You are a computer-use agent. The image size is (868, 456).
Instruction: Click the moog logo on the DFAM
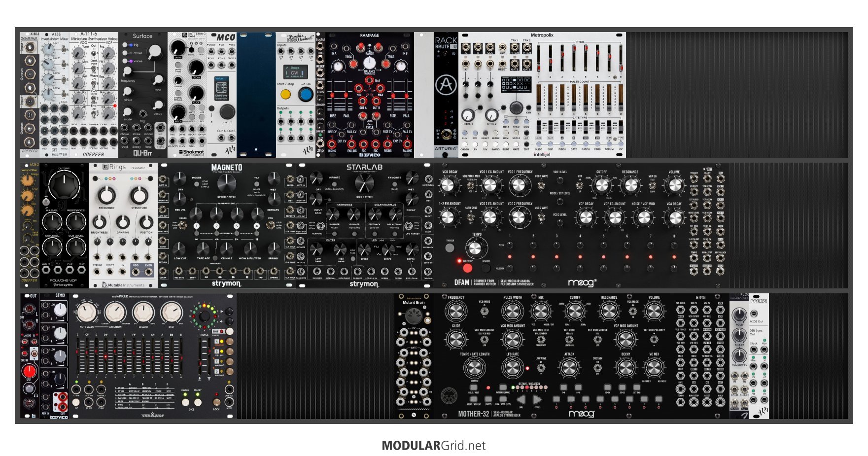pyautogui.click(x=582, y=282)
